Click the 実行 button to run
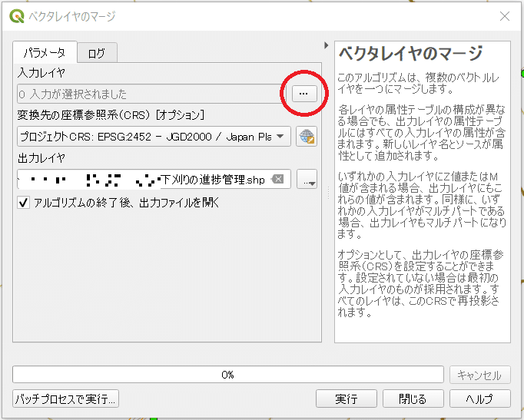524x420 pixels. point(347,399)
